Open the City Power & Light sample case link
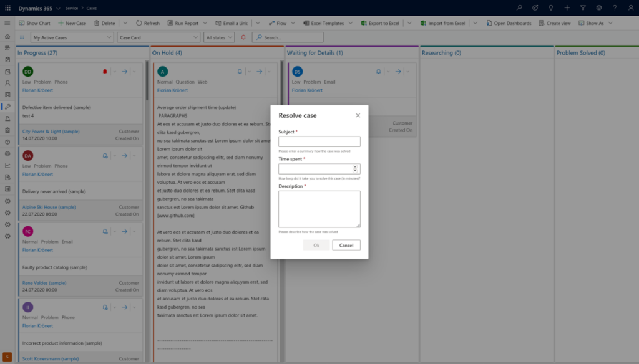The image size is (639, 364). click(x=50, y=132)
